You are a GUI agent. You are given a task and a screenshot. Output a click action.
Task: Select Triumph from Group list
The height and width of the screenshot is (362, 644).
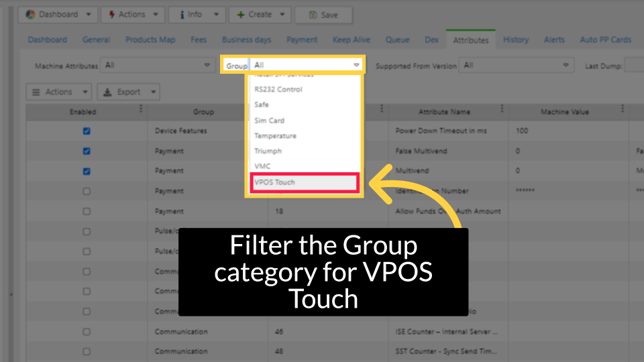(x=305, y=151)
